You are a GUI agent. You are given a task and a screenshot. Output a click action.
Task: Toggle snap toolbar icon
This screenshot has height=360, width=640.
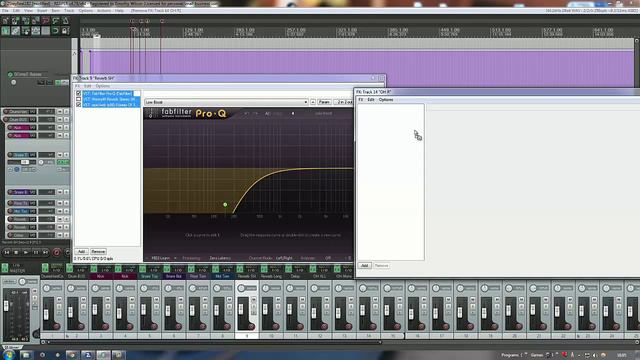coord(56,31)
